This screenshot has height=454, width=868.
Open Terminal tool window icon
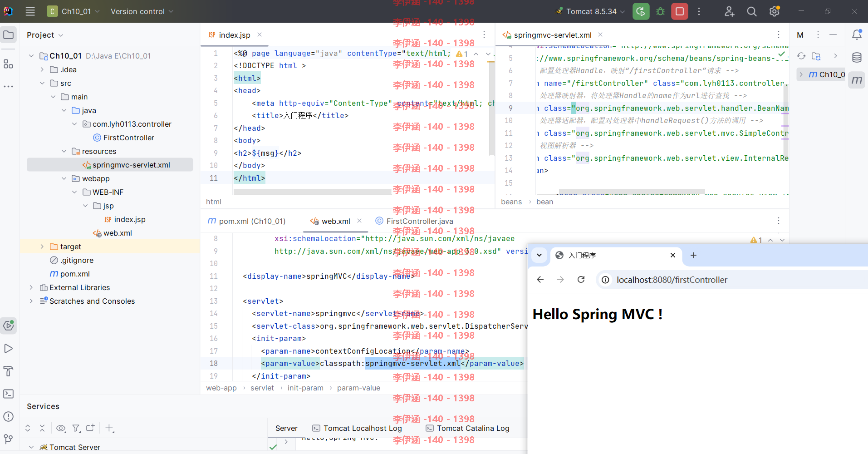pyautogui.click(x=9, y=394)
